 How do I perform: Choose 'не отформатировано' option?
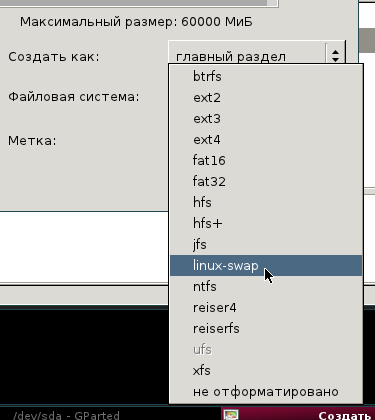[266, 392]
